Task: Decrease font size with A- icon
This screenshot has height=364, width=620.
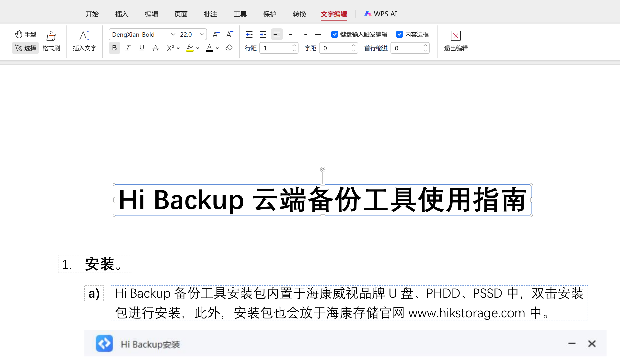Action: click(230, 34)
